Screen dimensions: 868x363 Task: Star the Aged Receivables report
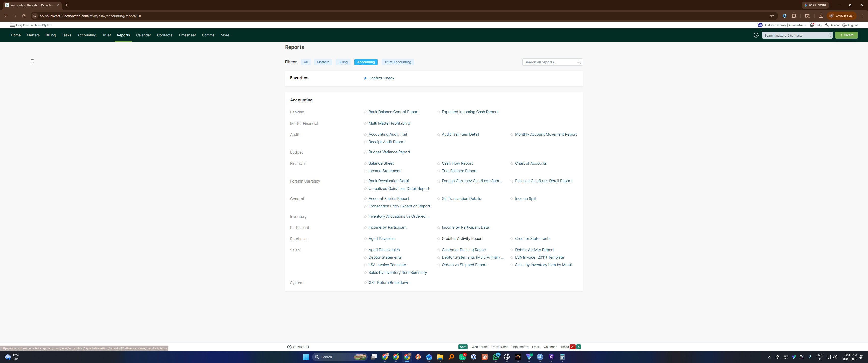(x=365, y=250)
